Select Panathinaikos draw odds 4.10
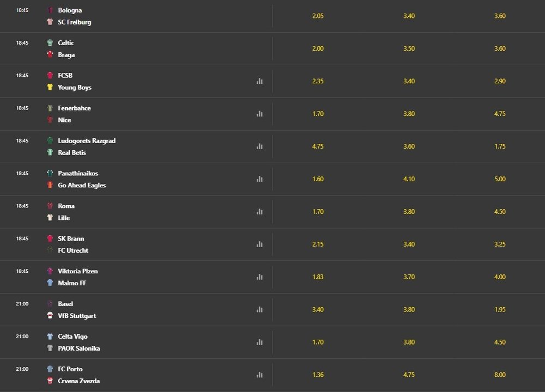Screen dimensions: 545x392 (409, 179)
